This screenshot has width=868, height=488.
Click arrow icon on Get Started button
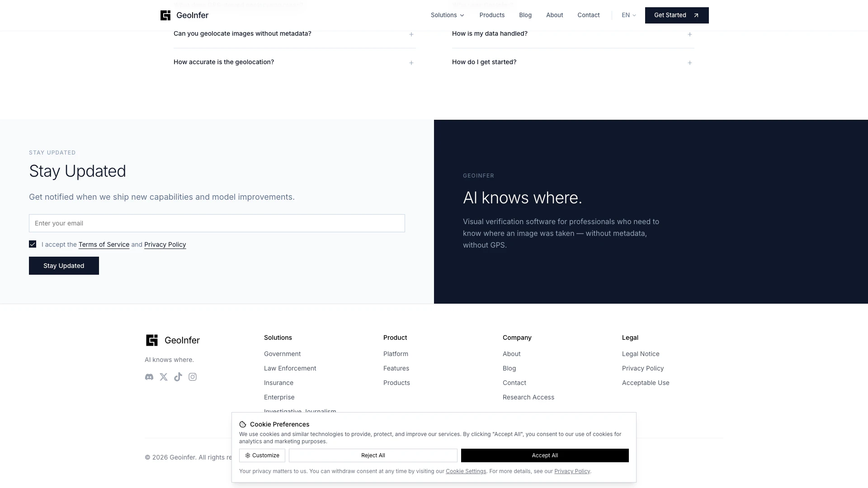click(x=696, y=15)
